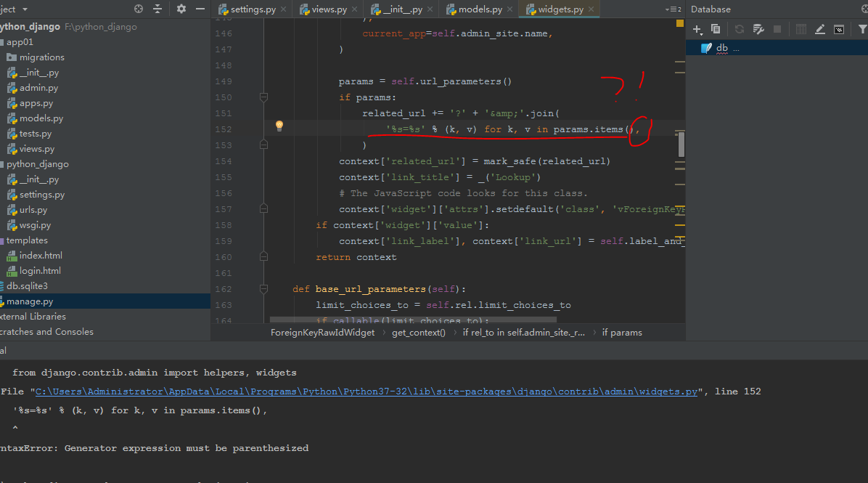Switch to the settings.py tab

[253, 9]
